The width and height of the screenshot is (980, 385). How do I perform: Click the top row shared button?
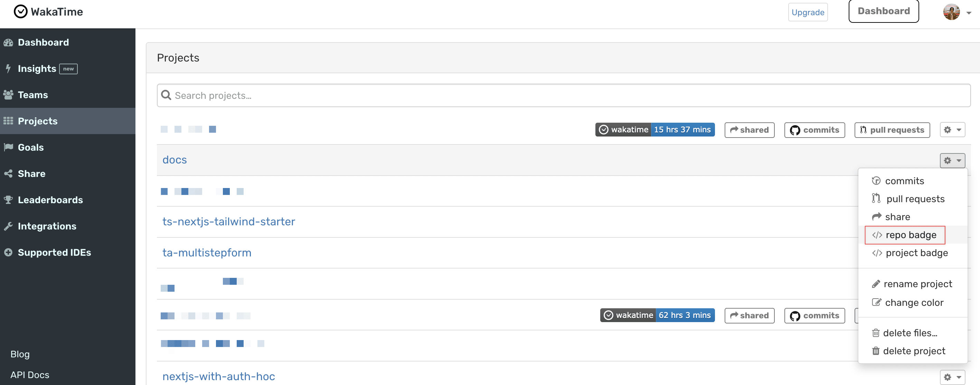pos(749,130)
